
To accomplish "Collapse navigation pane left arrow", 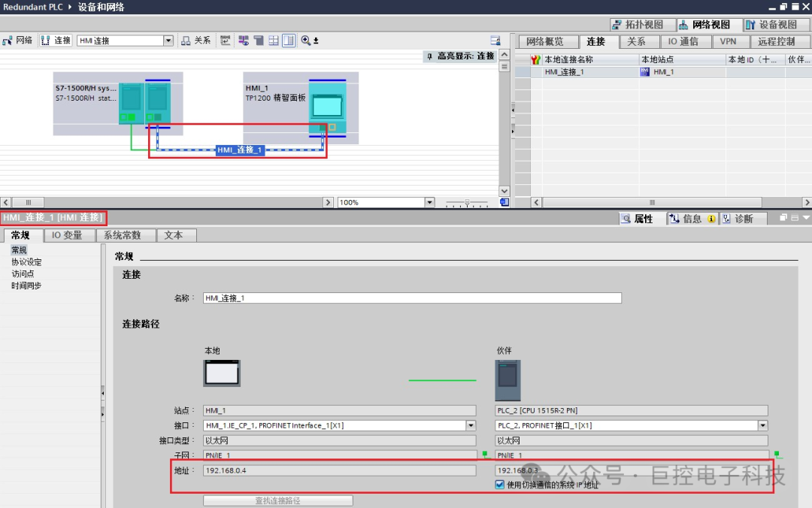I will point(102,393).
